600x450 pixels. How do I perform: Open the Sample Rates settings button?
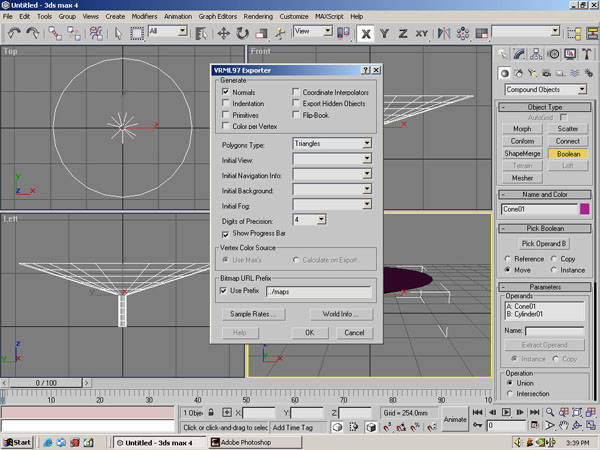[253, 314]
